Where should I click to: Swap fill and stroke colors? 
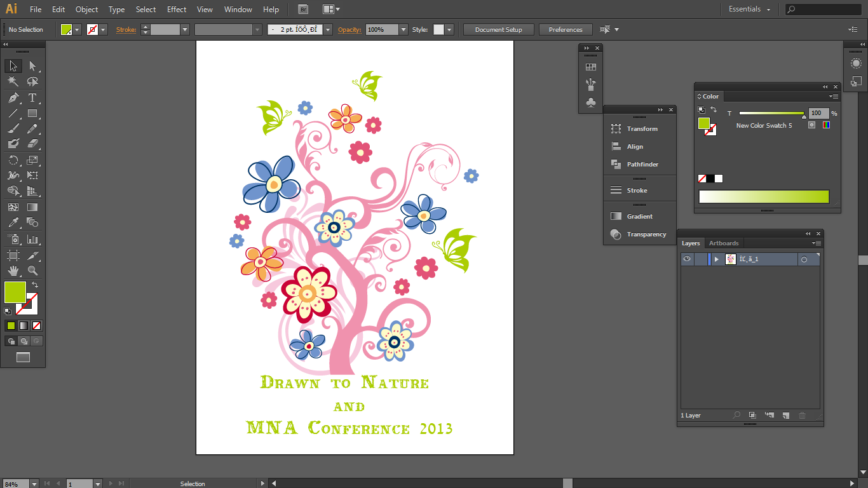[35, 285]
